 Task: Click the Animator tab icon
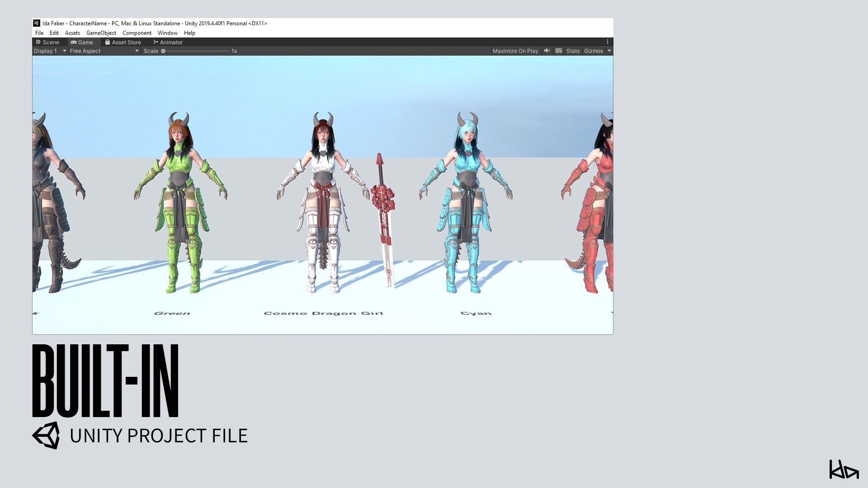pyautogui.click(x=156, y=42)
